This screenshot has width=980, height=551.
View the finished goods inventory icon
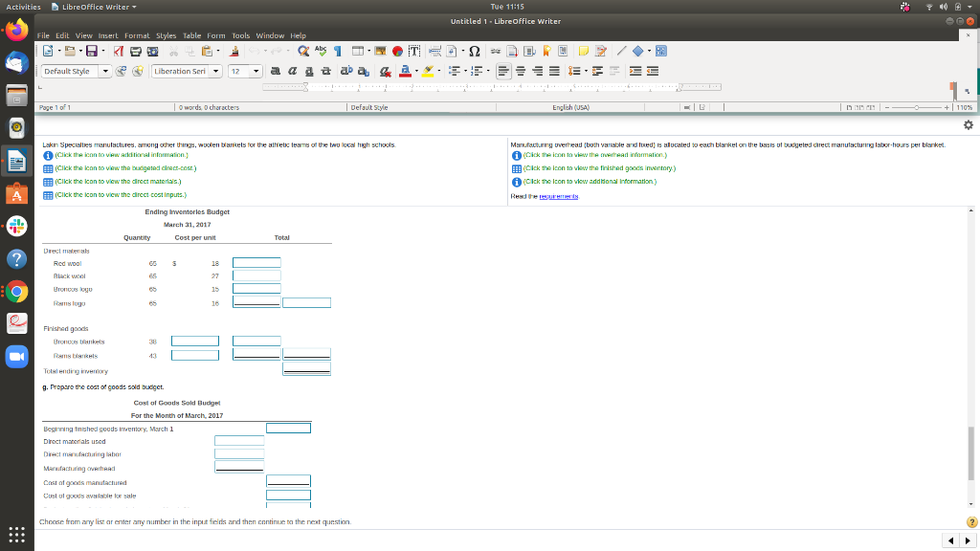pyautogui.click(x=516, y=168)
